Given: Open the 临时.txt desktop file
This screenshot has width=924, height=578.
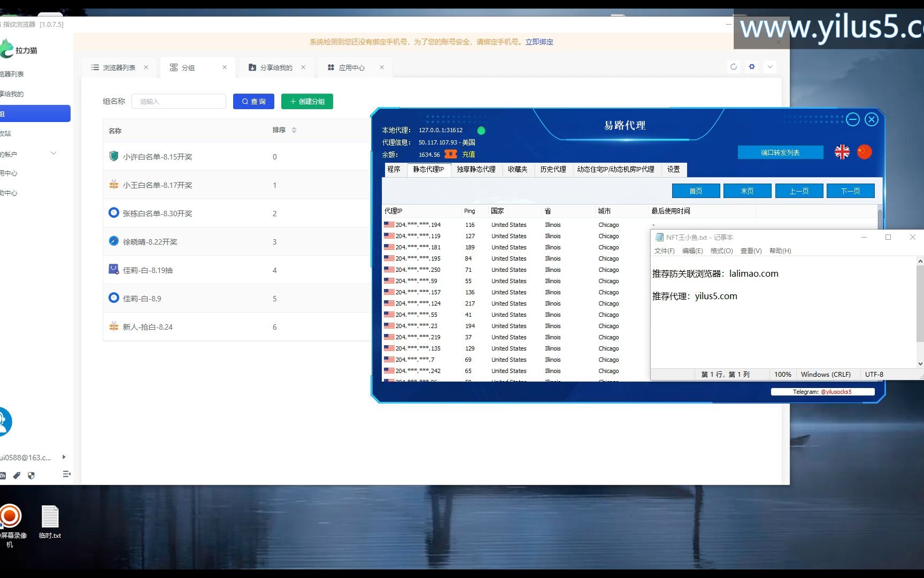Looking at the screenshot, I should [x=50, y=522].
